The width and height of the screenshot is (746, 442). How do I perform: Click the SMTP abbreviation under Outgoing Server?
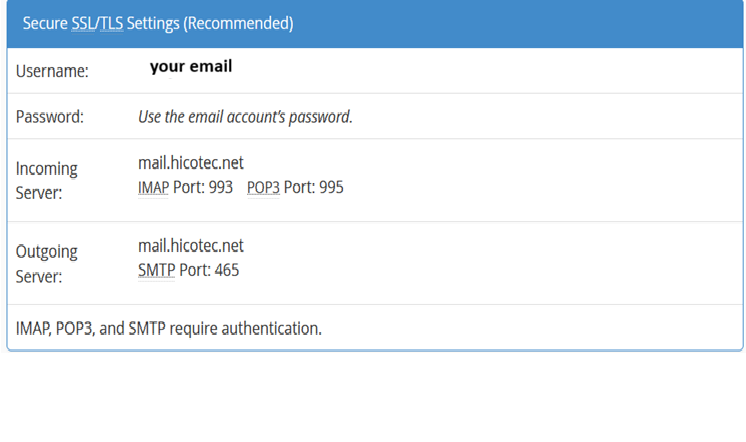point(157,270)
